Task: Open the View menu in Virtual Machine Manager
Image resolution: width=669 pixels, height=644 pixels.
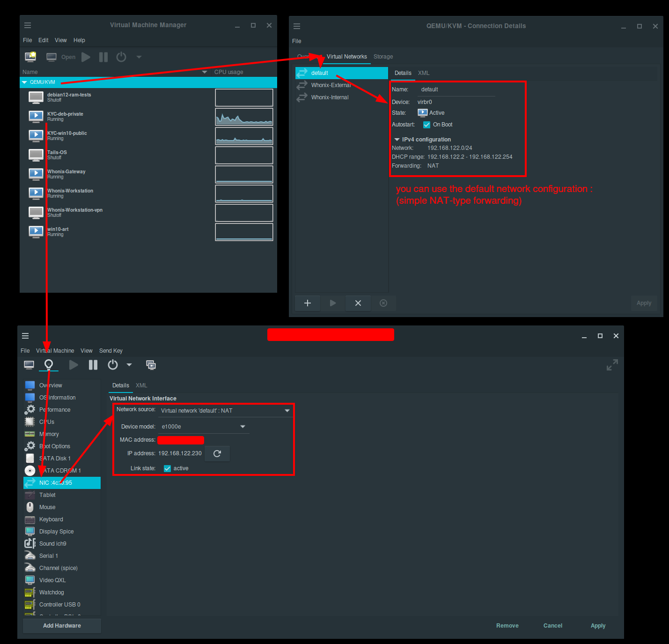Action: [61, 40]
